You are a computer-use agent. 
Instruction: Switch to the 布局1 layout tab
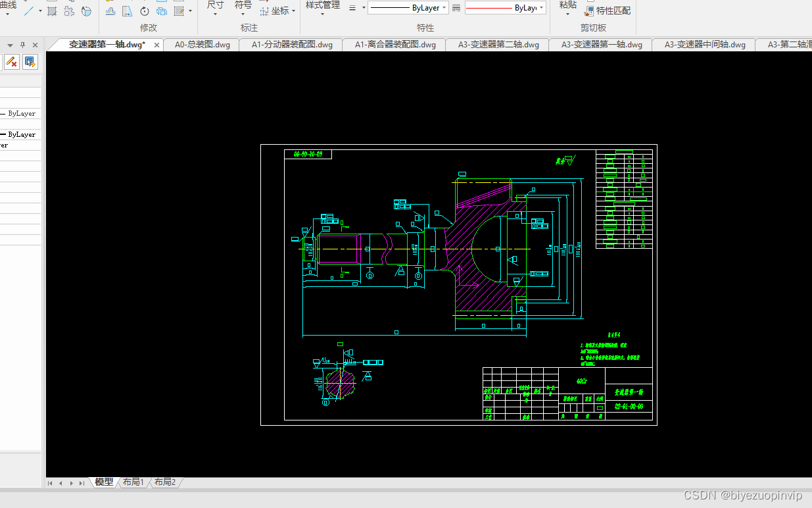click(x=133, y=482)
